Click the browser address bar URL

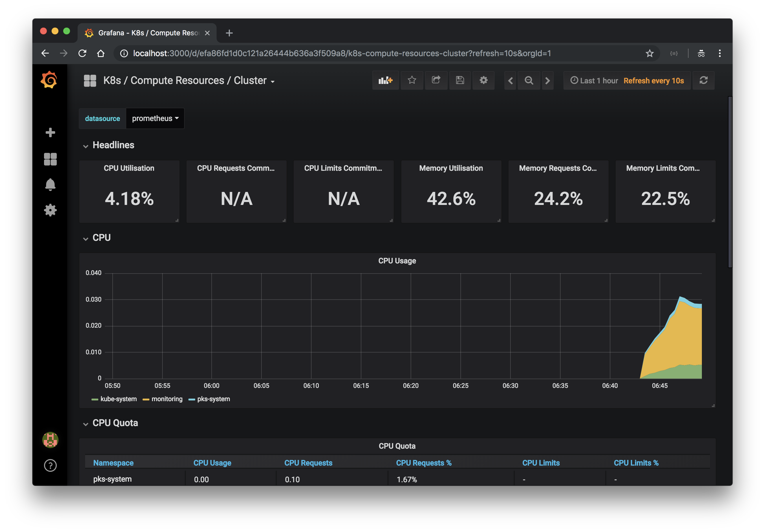(x=341, y=53)
